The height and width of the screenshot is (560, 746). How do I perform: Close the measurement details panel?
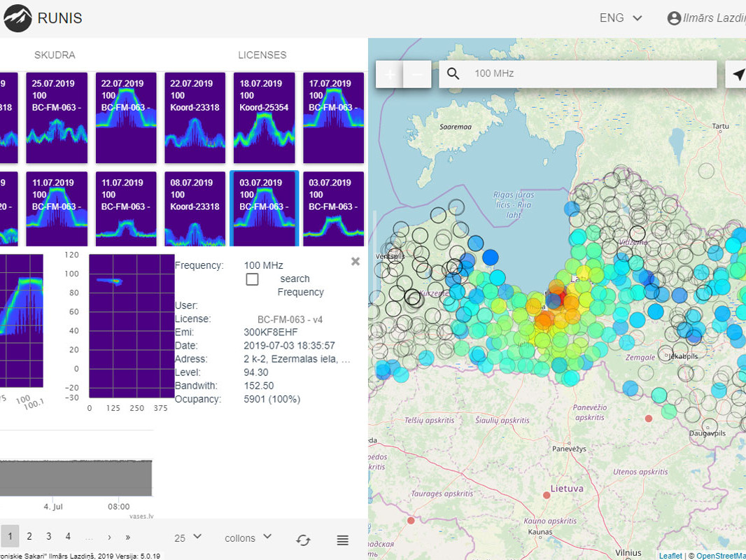tap(355, 261)
